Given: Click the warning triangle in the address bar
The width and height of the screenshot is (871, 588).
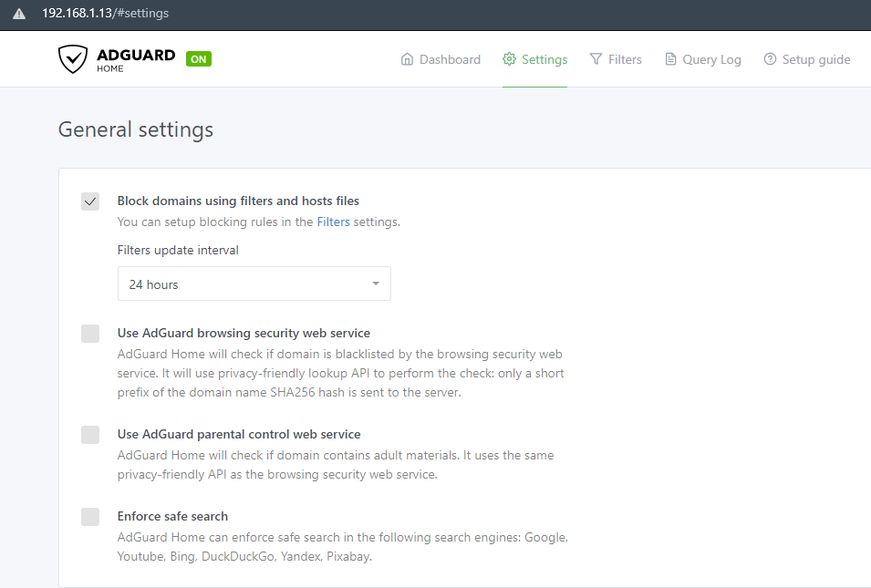Looking at the screenshot, I should 19,14.
